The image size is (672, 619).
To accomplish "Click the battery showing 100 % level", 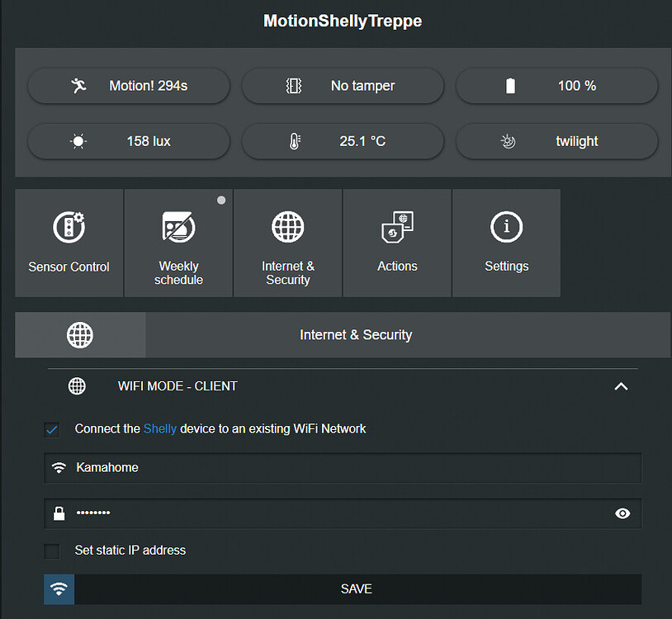I will (556, 85).
